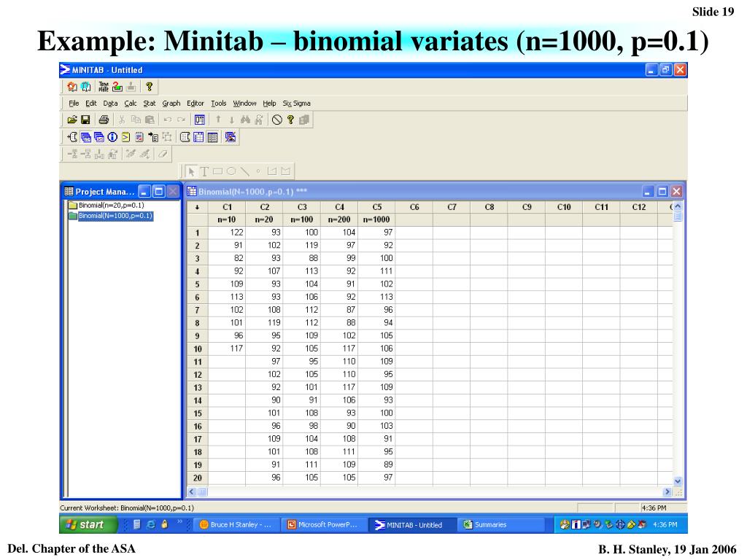747x560 pixels.
Task: Click the cyan book icon in top toolbar
Action: coord(86,87)
